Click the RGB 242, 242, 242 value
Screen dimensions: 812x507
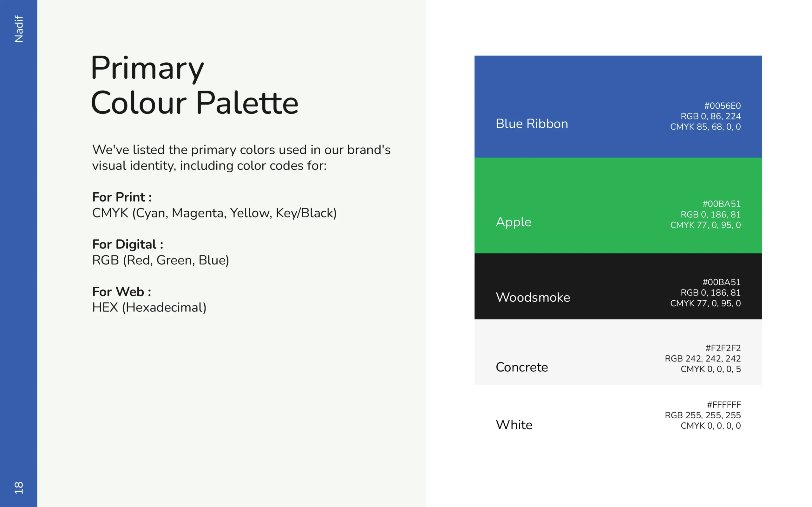(x=702, y=358)
